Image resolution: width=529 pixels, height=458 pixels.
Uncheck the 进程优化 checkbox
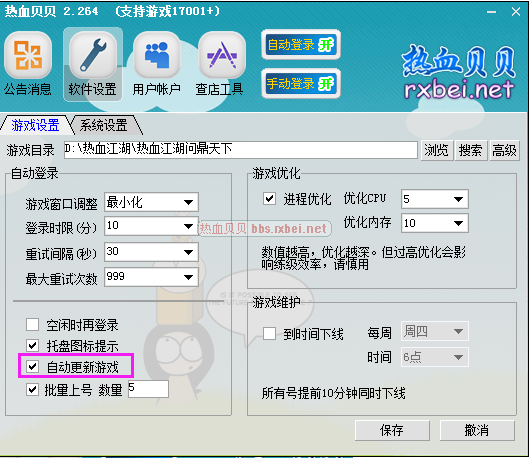[269, 198]
